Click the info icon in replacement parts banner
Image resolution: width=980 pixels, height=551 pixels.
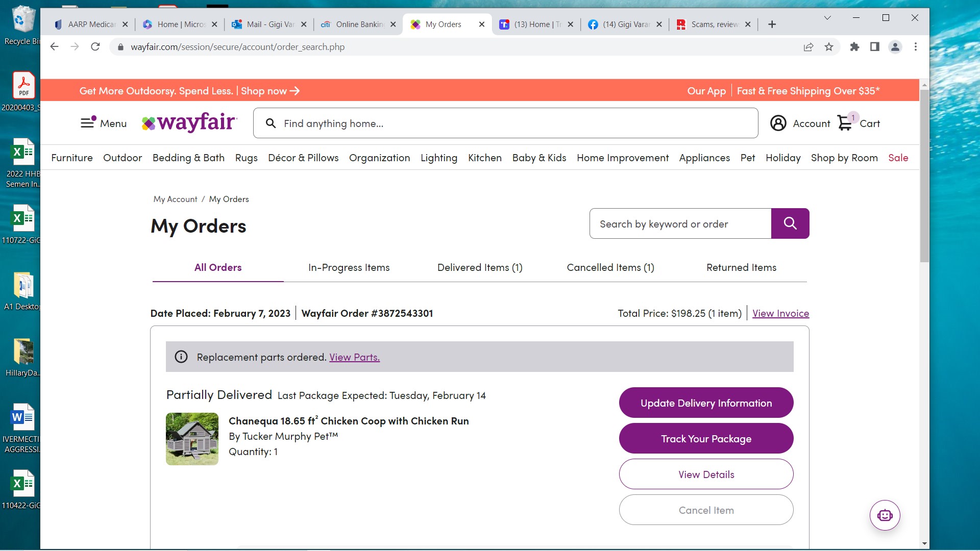181,357
